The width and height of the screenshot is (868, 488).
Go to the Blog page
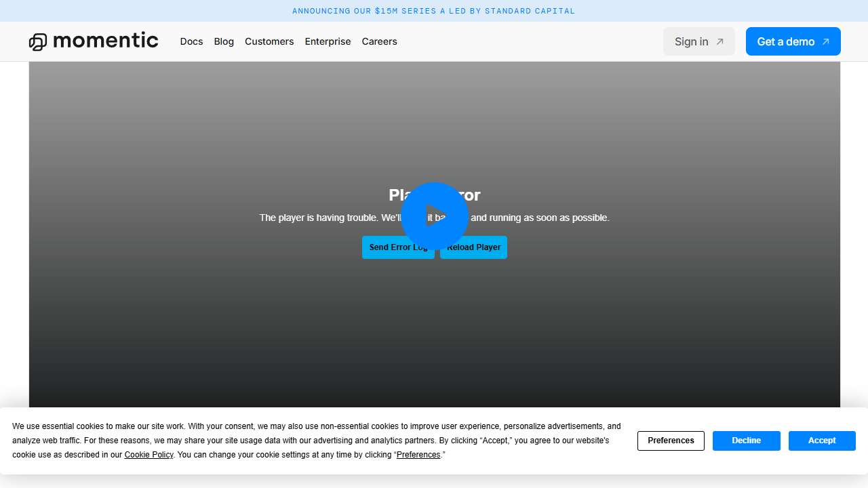224,41
